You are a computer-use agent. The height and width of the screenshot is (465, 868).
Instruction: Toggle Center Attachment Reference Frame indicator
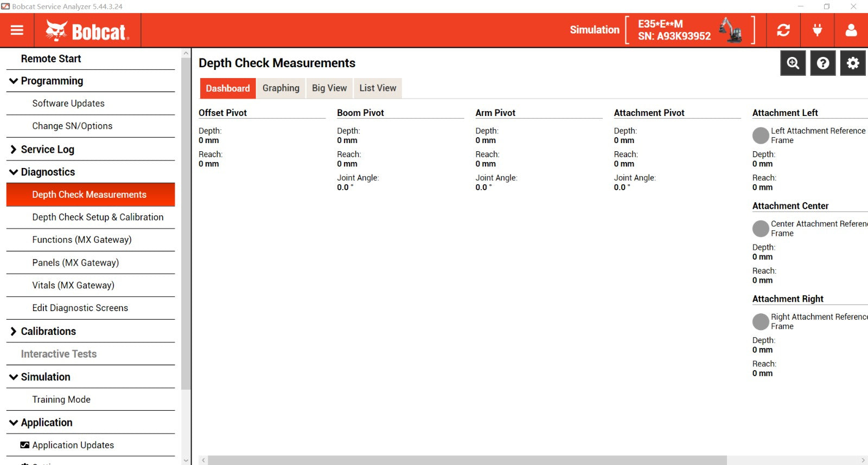(761, 229)
